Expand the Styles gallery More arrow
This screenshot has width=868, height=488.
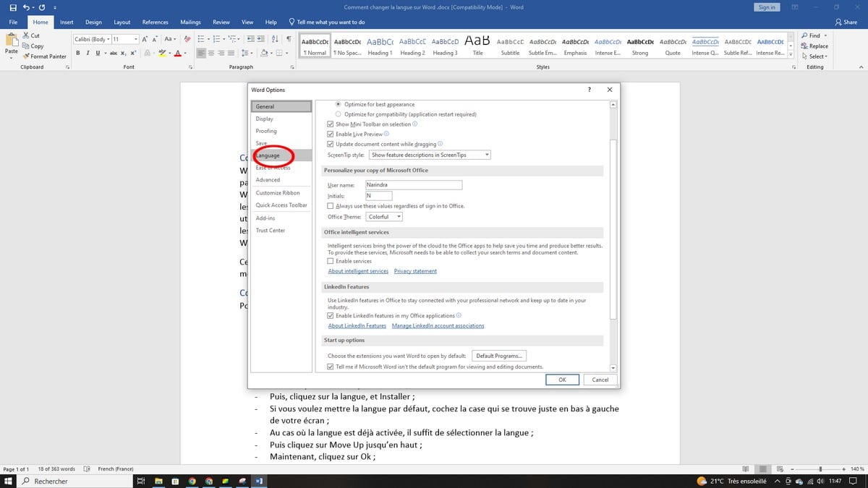point(791,54)
